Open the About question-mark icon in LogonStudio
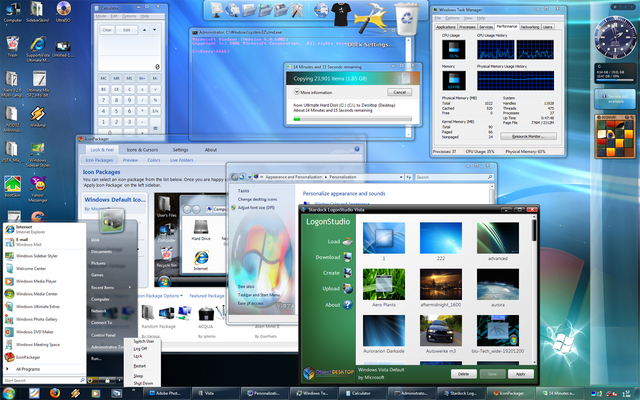This screenshot has width=640, height=400. click(347, 304)
